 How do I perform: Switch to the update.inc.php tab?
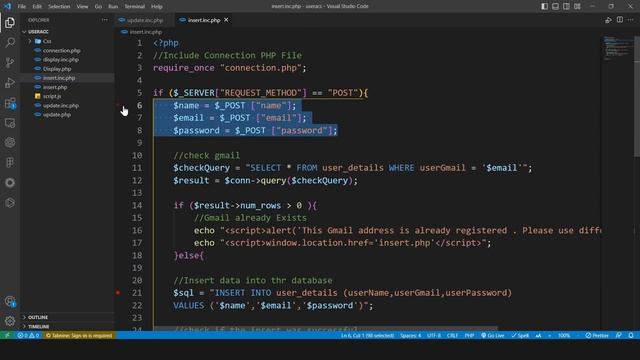144,20
